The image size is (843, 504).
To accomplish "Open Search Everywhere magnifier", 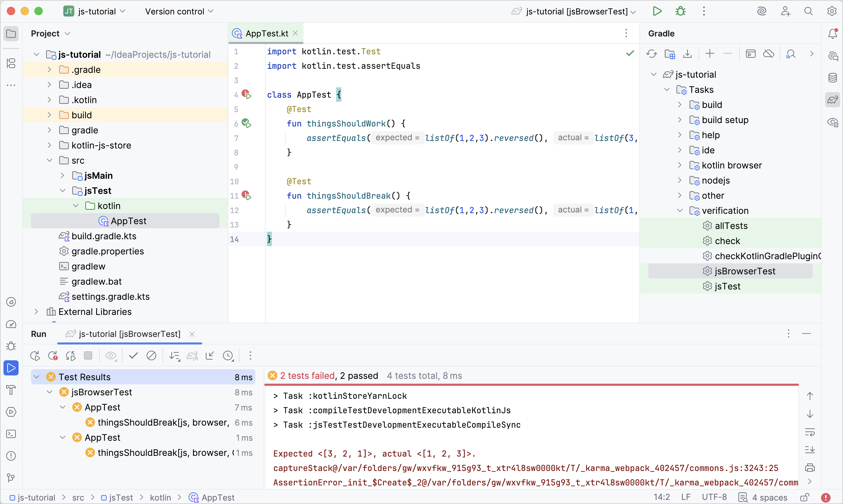I will tap(809, 11).
